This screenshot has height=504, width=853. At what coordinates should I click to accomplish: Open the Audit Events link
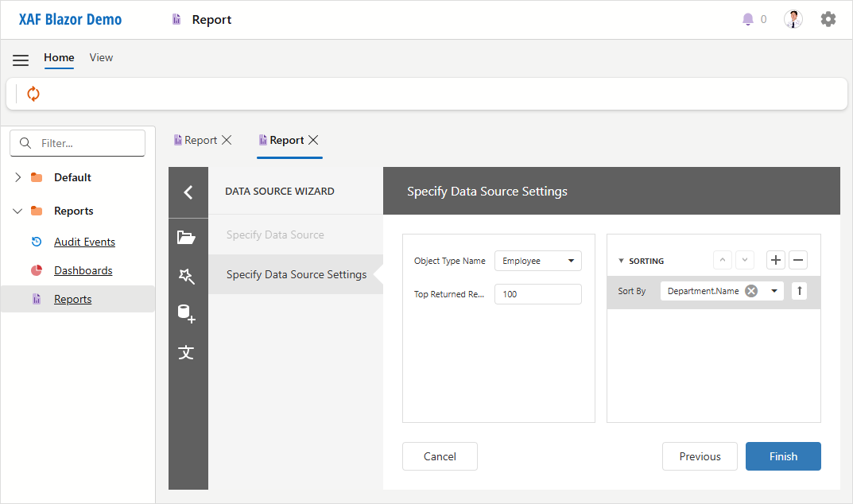84,242
